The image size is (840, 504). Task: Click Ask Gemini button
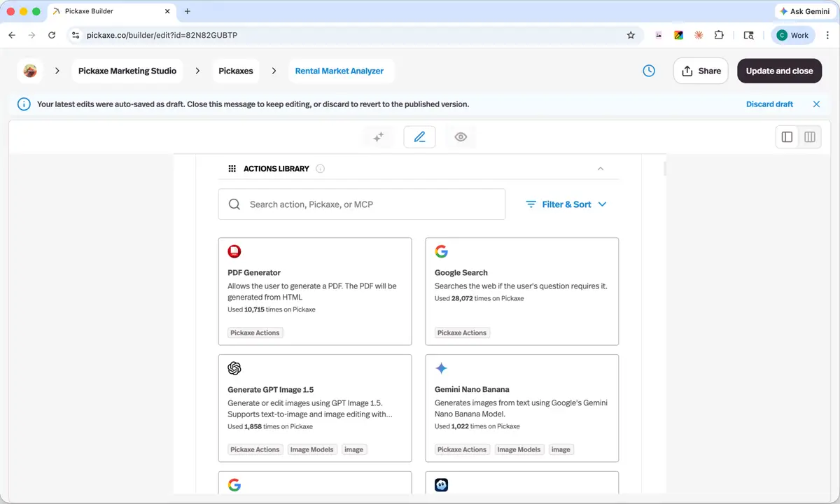pyautogui.click(x=804, y=11)
